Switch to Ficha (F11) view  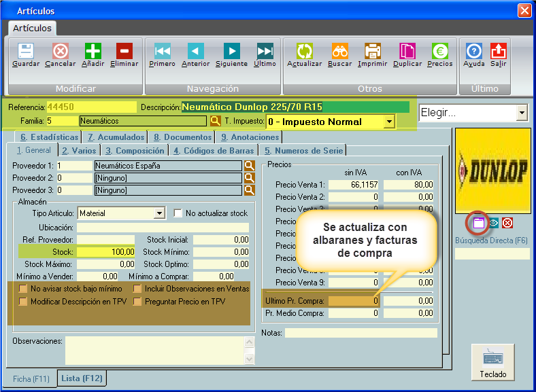tap(31, 379)
